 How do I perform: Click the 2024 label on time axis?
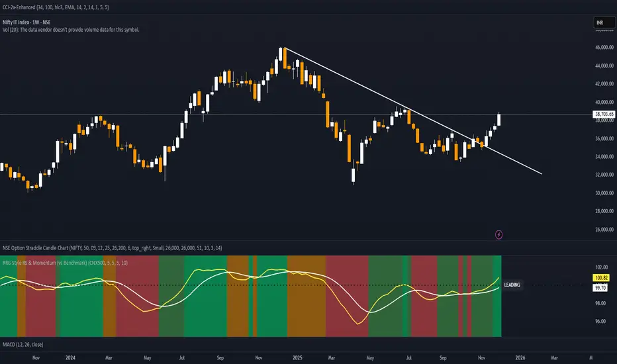70,357
